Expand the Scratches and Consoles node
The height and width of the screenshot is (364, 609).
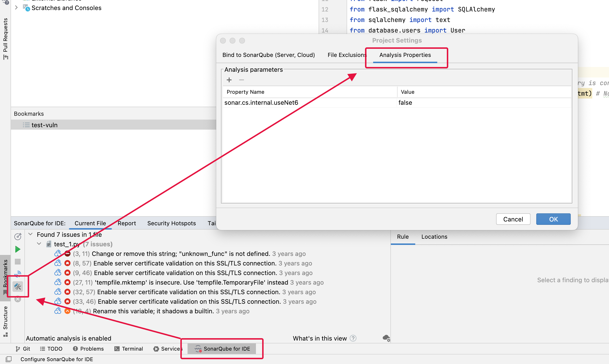click(16, 8)
